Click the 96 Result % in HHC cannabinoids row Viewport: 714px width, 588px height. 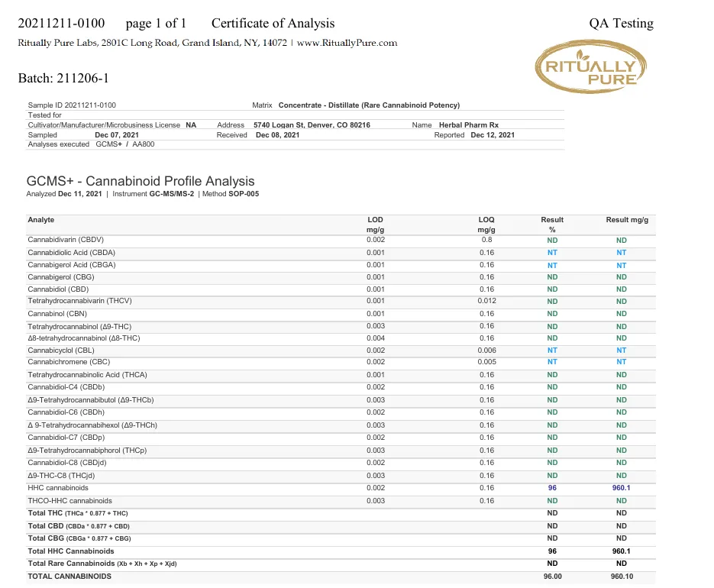tap(552, 488)
